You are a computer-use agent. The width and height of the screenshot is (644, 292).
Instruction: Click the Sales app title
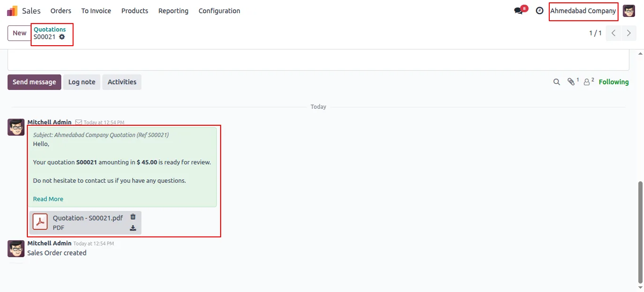pos(32,11)
